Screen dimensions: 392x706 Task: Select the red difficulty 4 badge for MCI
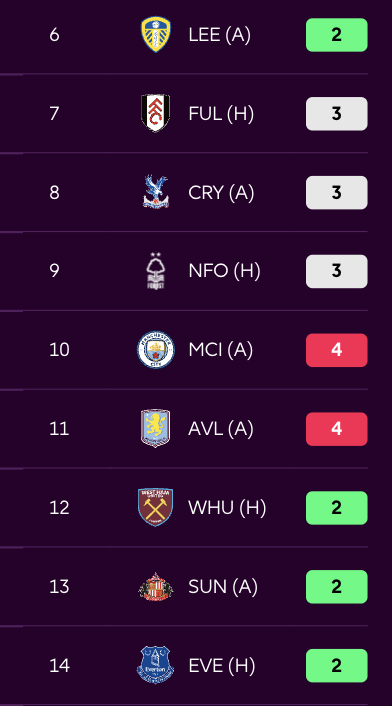pyautogui.click(x=337, y=350)
